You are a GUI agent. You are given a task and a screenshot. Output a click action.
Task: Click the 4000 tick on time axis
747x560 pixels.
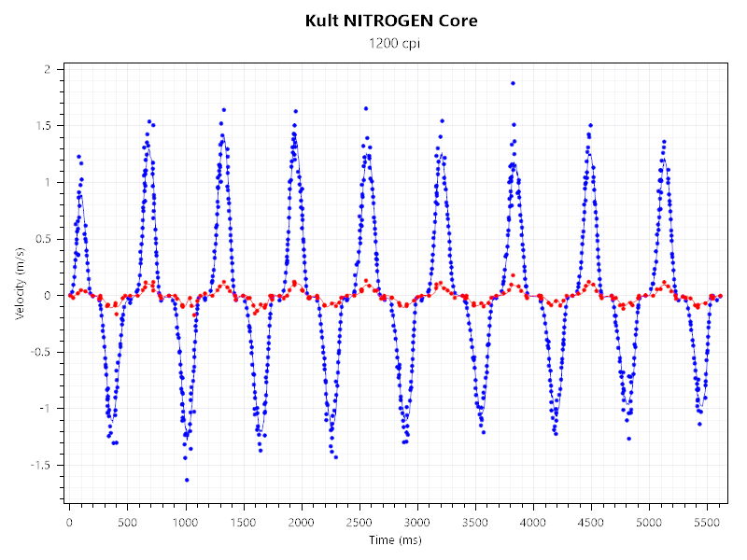tap(533, 521)
